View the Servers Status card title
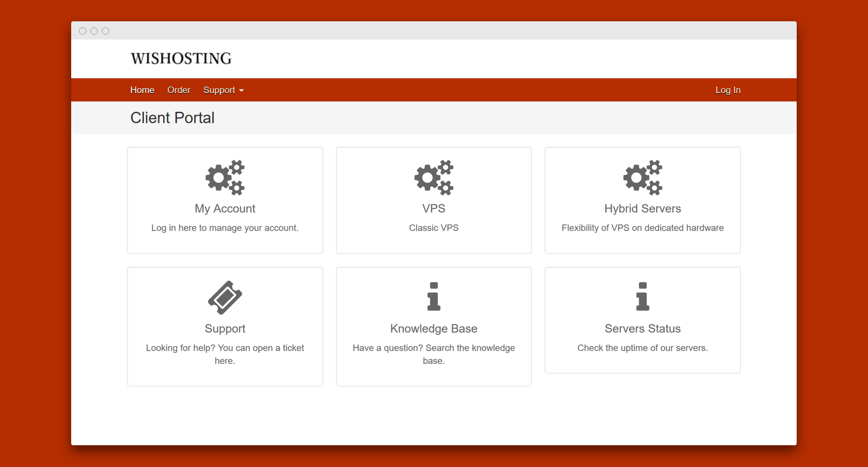The width and height of the screenshot is (868, 467). point(643,329)
